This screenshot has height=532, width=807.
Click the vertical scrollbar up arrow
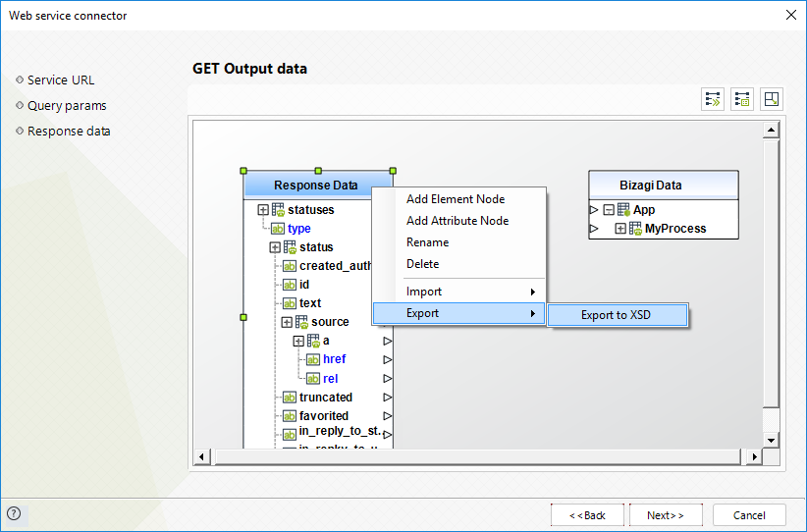pyautogui.click(x=771, y=130)
